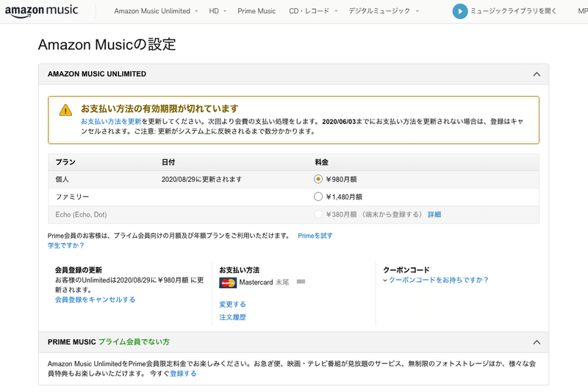Image resolution: width=588 pixels, height=392 pixels.
Task: Click 会員登録をキャンセルする link
Action: 96,300
